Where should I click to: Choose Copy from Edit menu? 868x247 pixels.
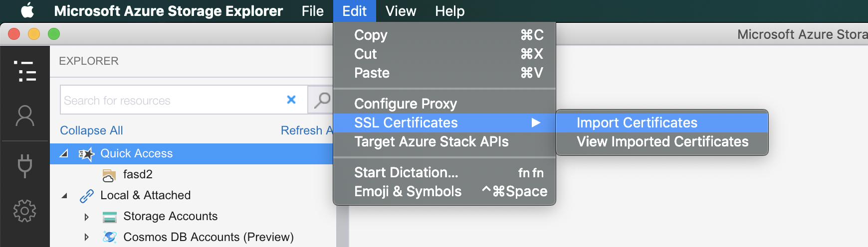point(444,35)
